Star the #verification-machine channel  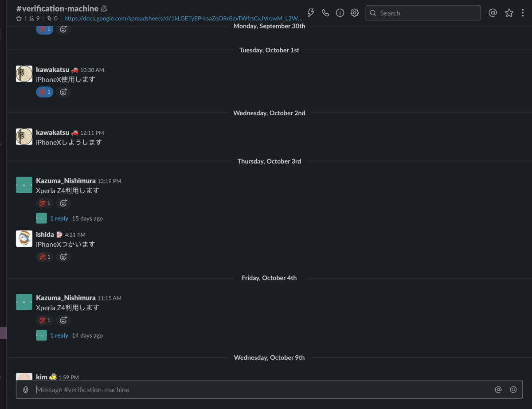pos(19,19)
